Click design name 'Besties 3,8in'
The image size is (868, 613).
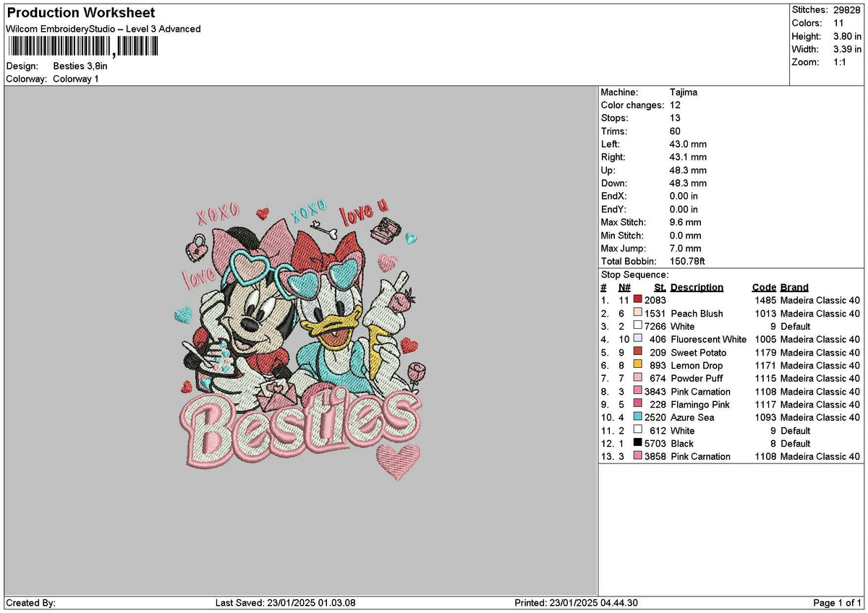pos(80,66)
